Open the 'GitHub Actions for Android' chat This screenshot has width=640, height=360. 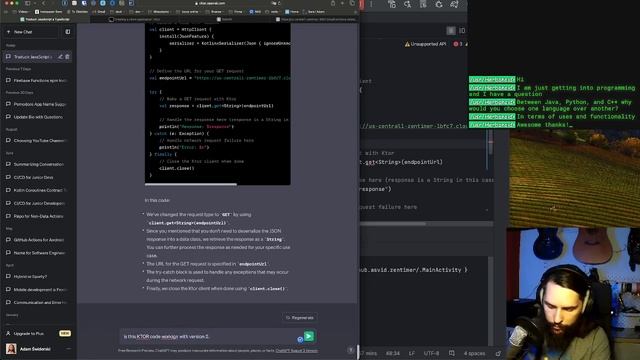pyautogui.click(x=38, y=240)
